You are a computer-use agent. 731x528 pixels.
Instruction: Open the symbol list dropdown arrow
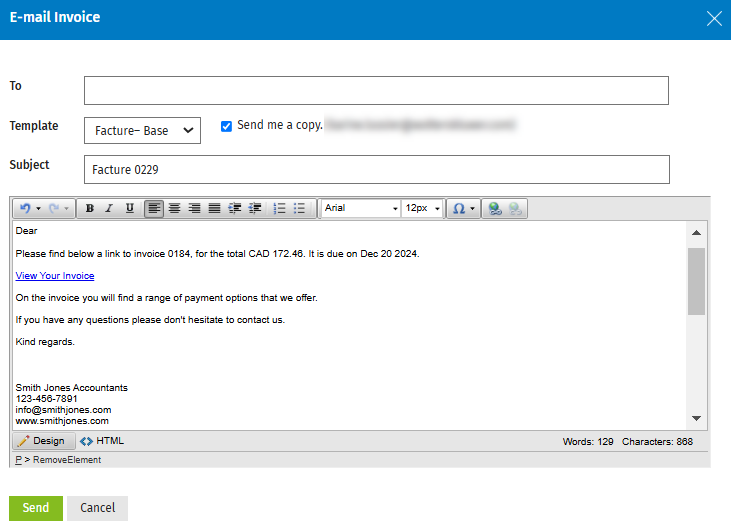tap(472, 208)
